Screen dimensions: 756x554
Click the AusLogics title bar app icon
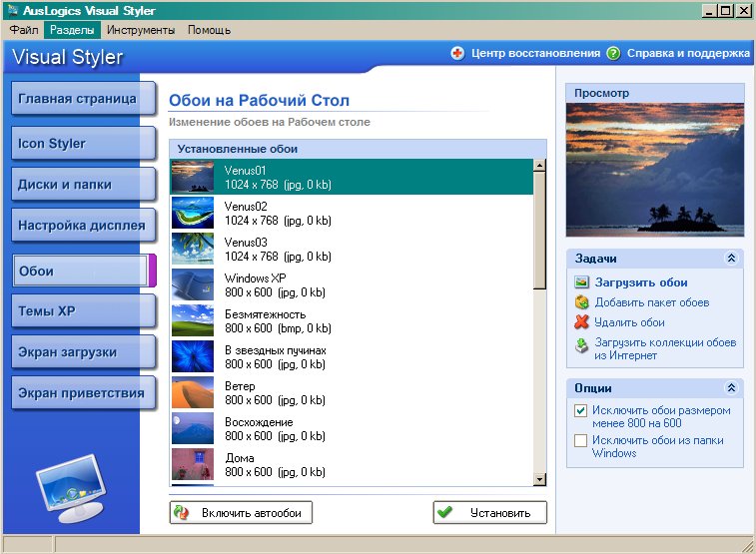(13, 10)
